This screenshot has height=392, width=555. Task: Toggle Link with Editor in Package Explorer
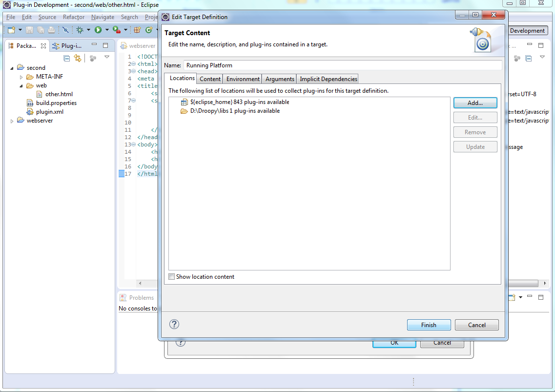(78, 58)
